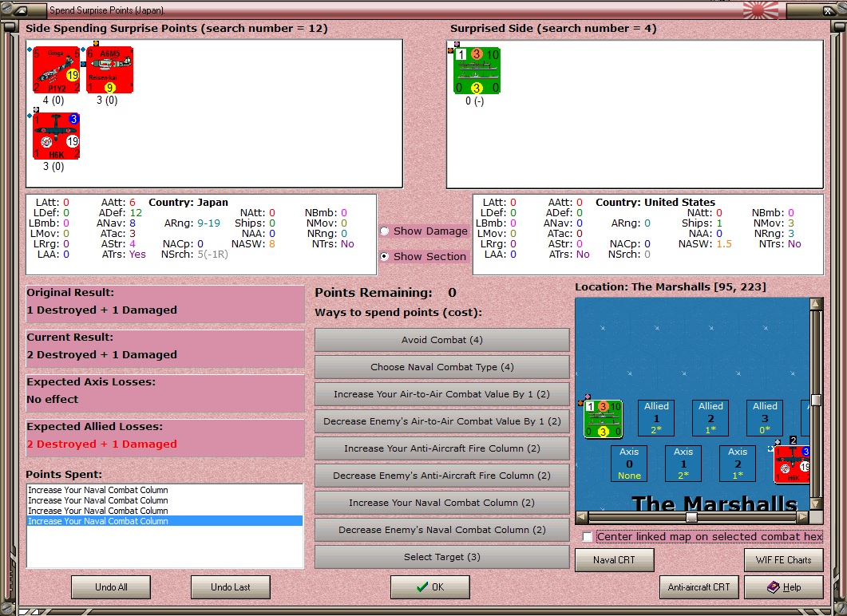Click the Current Result panel text
Screen dimensions: 847x616
tap(102, 355)
